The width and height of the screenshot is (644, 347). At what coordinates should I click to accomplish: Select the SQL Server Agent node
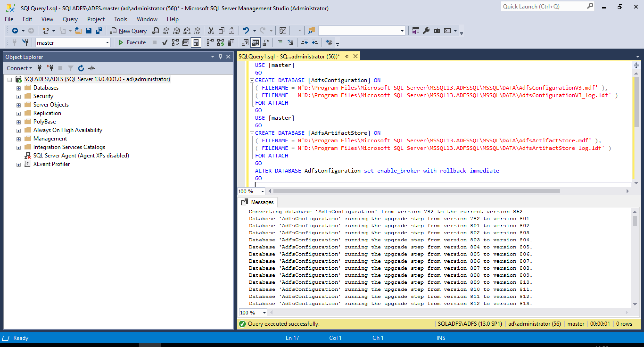[x=81, y=156]
